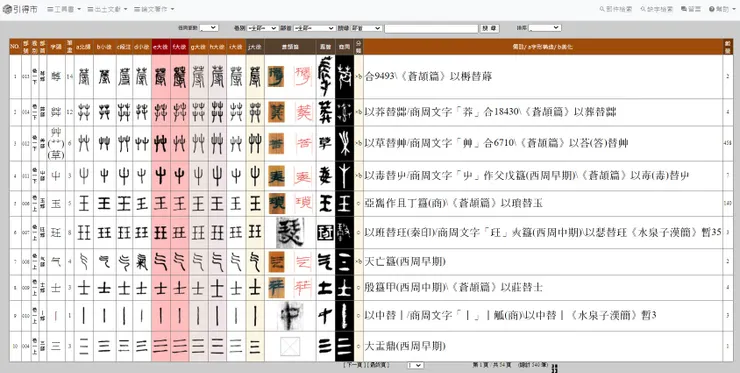Image resolution: width=740 pixels, height=373 pixels.
Task: Open the 出土文獻 menu
Action: (x=107, y=9)
